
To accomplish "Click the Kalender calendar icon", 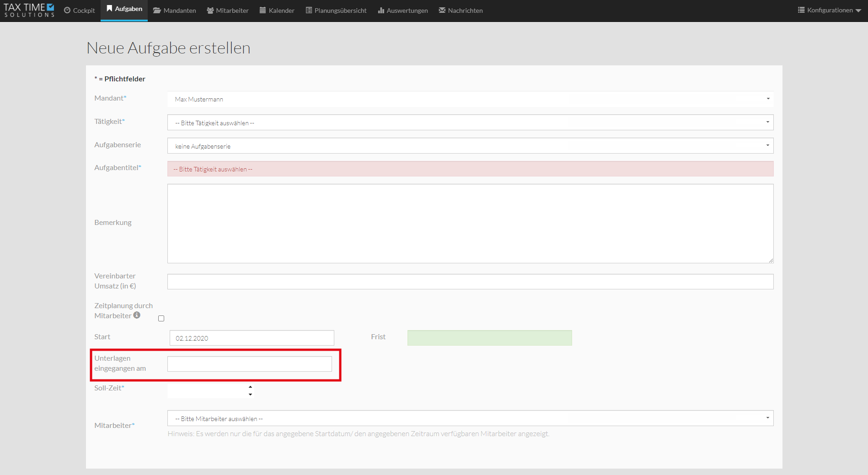I will (x=263, y=10).
